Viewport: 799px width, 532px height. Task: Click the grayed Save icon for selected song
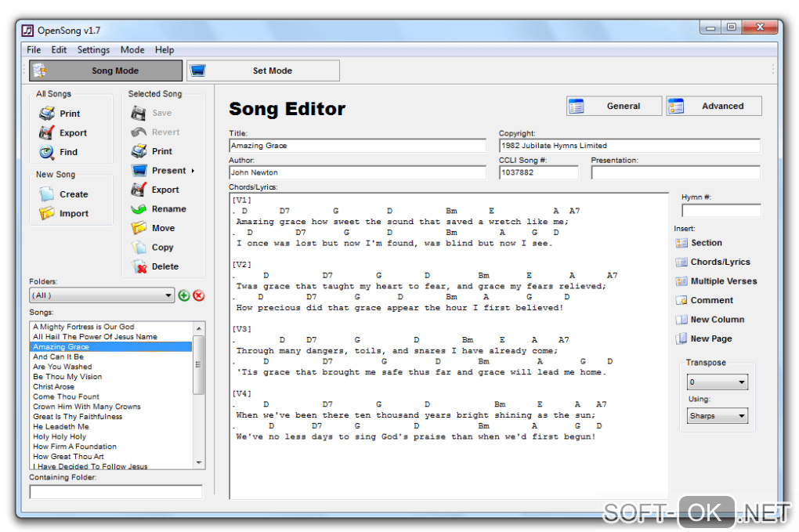pos(138,113)
